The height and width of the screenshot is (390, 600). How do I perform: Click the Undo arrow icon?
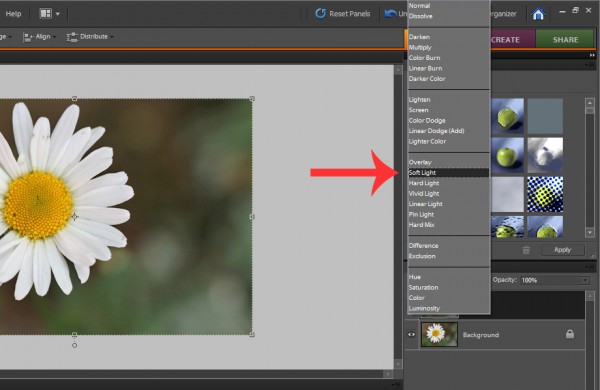[x=390, y=14]
